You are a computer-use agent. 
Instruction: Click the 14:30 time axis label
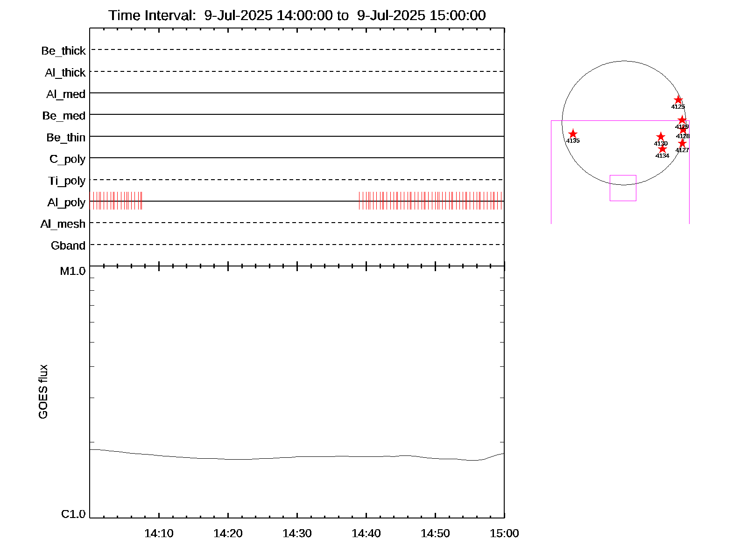[x=297, y=533]
